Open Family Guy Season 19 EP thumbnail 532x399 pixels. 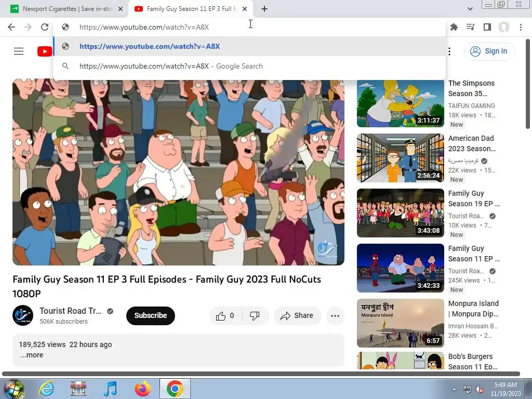pos(401,213)
